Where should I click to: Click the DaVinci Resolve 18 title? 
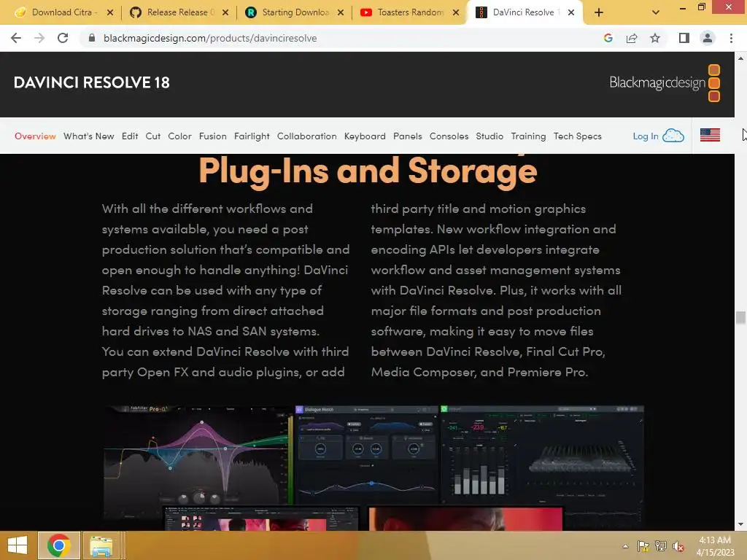[x=91, y=82]
